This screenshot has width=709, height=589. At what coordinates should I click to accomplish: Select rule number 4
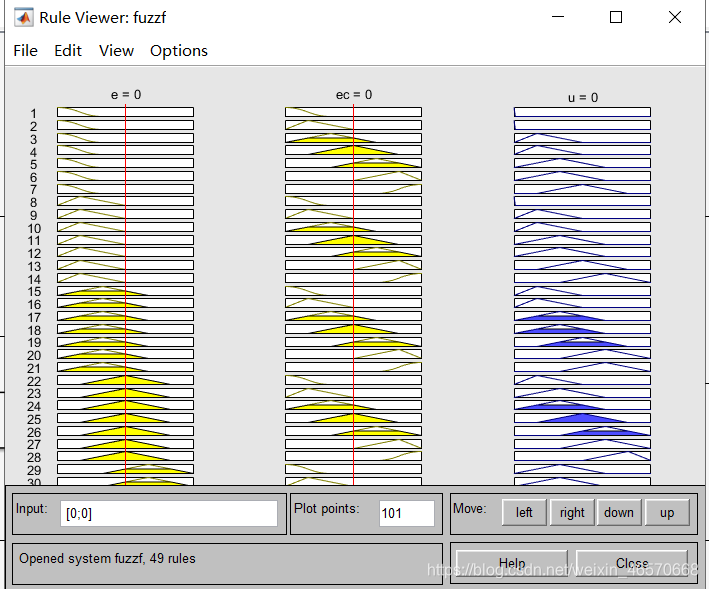(x=33, y=152)
